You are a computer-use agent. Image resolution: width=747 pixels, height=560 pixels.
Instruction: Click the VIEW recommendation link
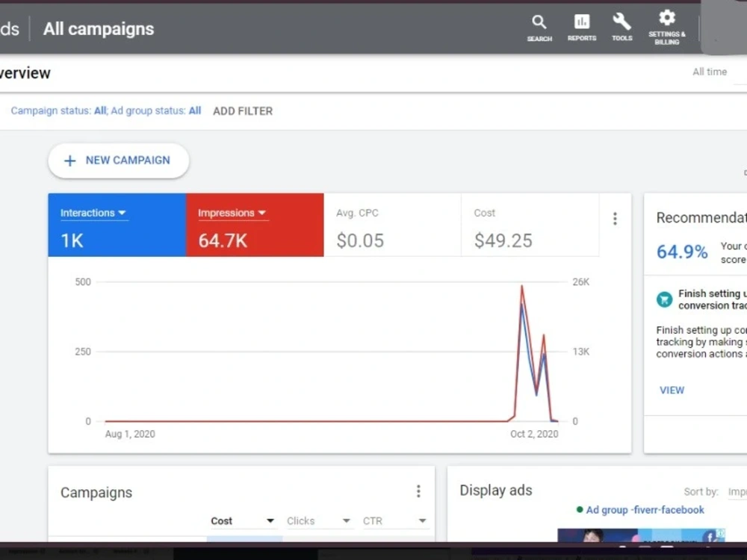[x=672, y=390]
